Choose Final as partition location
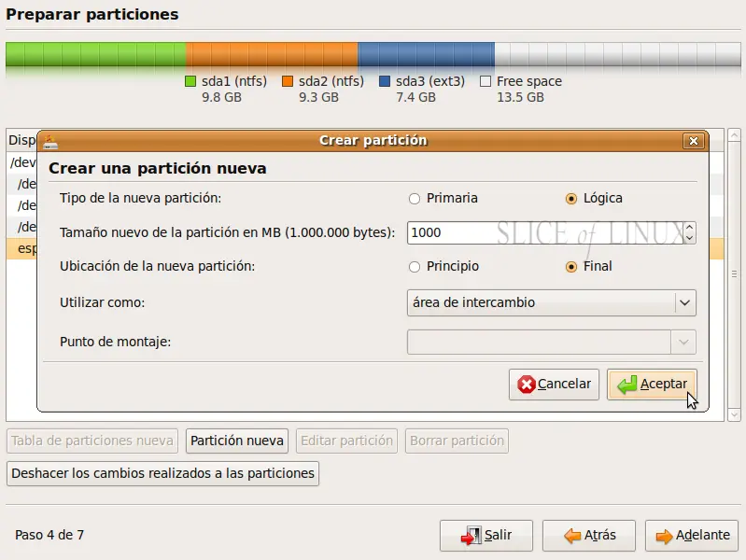The height and width of the screenshot is (560, 746). (570, 266)
